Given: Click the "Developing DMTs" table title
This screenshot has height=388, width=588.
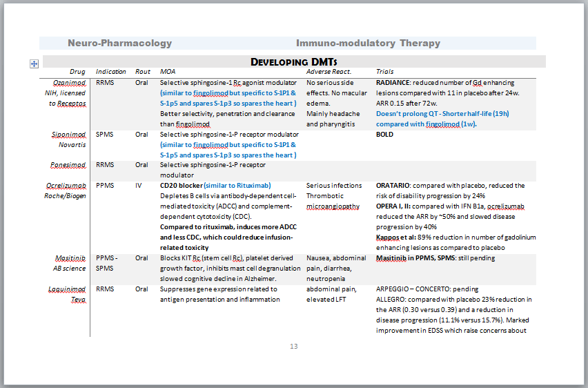Looking at the screenshot, I should tap(293, 62).
